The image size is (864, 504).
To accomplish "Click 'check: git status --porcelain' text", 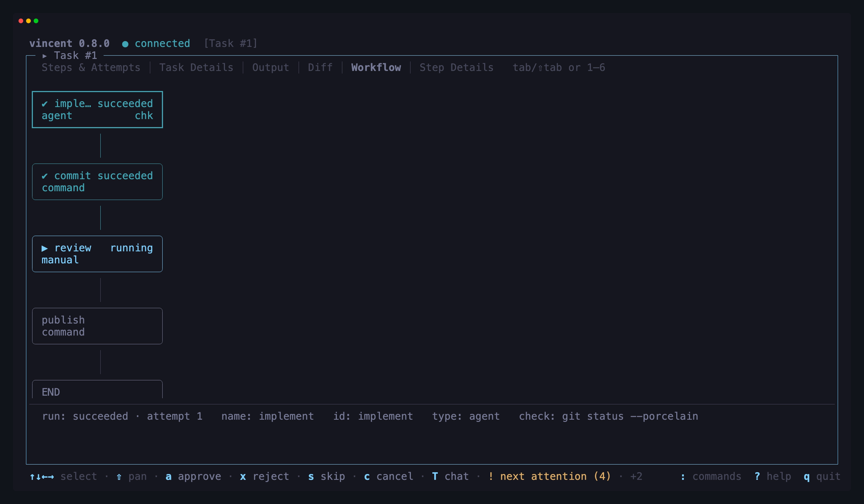I will (608, 417).
